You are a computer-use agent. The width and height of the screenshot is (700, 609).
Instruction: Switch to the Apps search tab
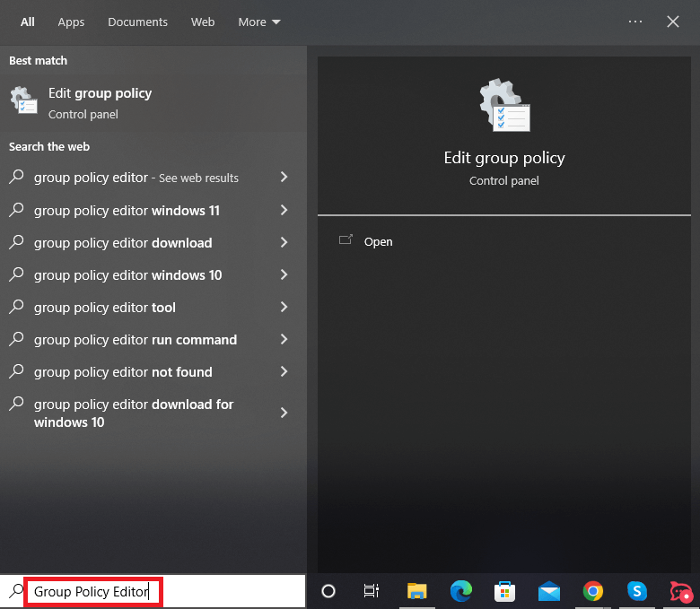pyautogui.click(x=71, y=22)
